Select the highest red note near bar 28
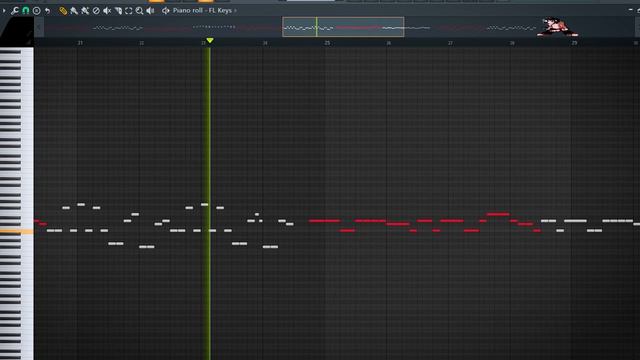640x360 pixels. [498, 214]
